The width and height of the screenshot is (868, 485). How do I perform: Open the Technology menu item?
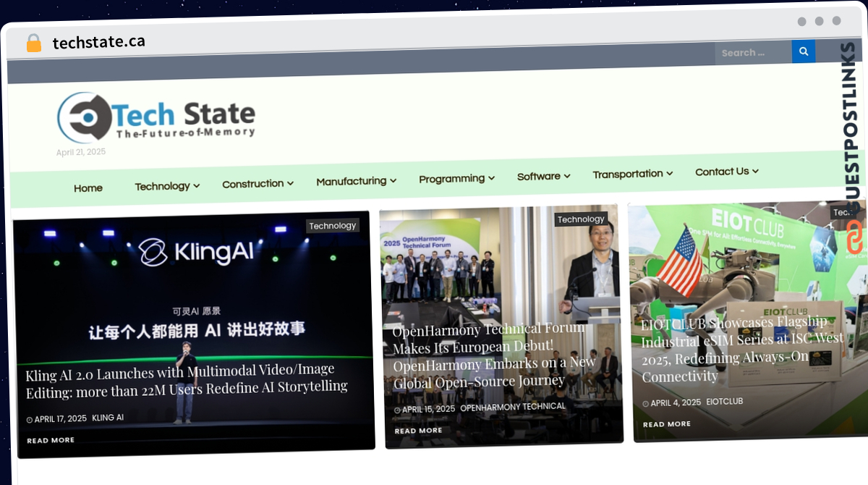click(163, 186)
